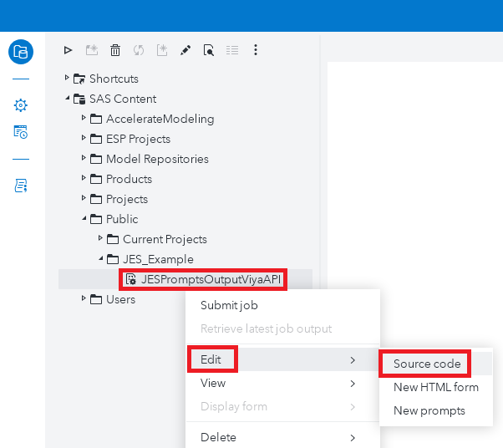Collapse the Public folder

point(84,218)
